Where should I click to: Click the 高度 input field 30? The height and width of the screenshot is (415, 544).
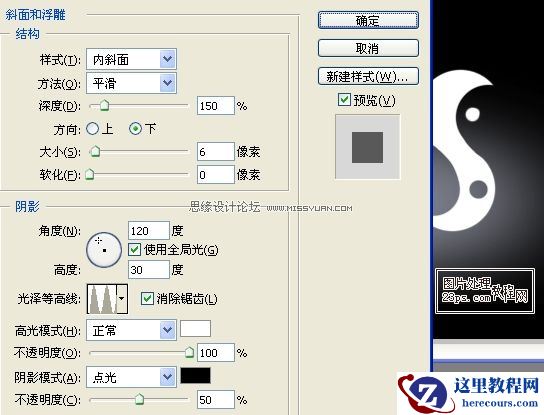pyautogui.click(x=149, y=270)
